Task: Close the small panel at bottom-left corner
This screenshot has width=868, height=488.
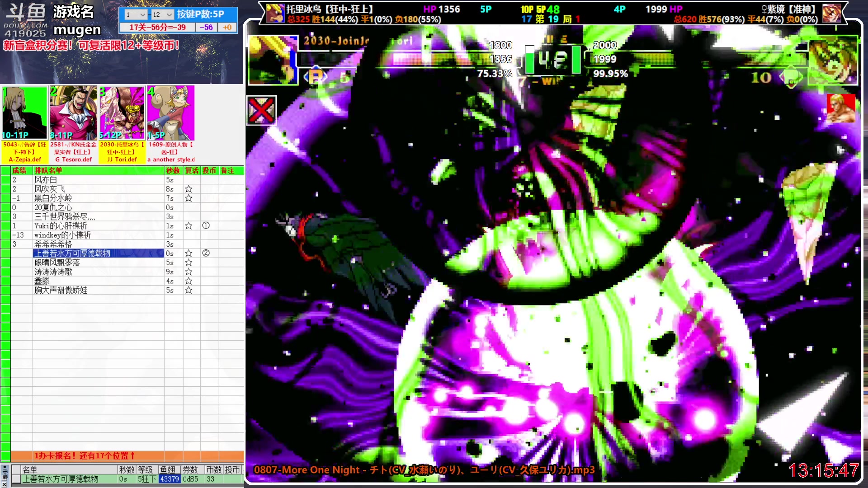Action: click(x=5, y=484)
